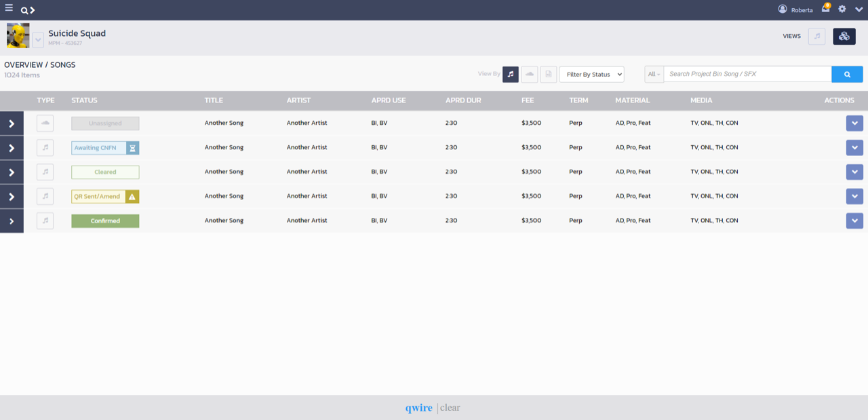The image size is (868, 420).
Task: Click Roberta username text
Action: 802,10
